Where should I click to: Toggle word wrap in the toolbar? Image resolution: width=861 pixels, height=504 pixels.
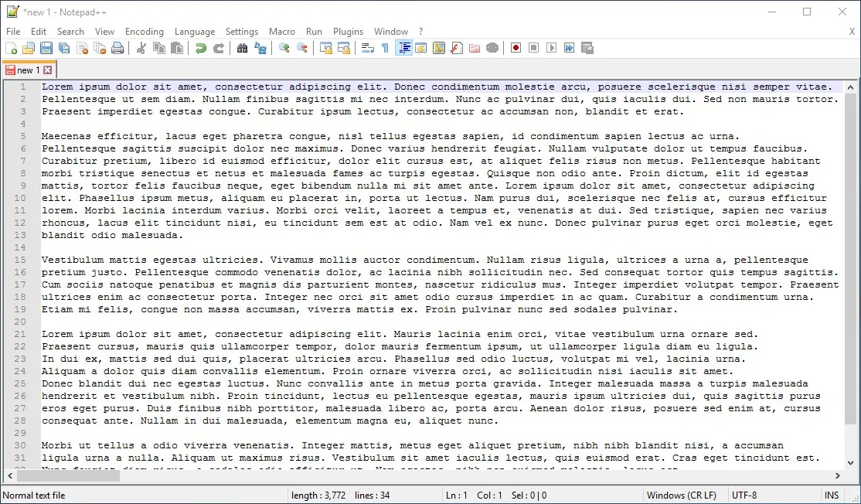pyautogui.click(x=367, y=49)
